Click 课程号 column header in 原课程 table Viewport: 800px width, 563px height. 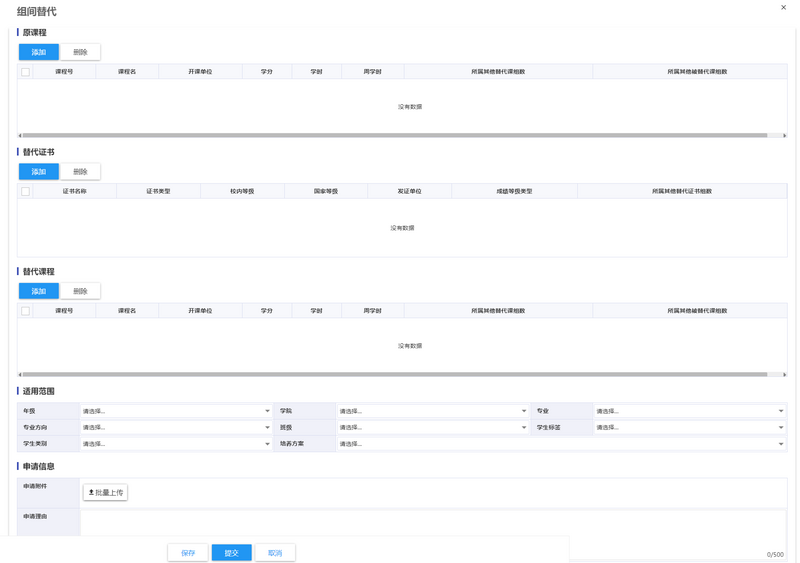(x=64, y=72)
